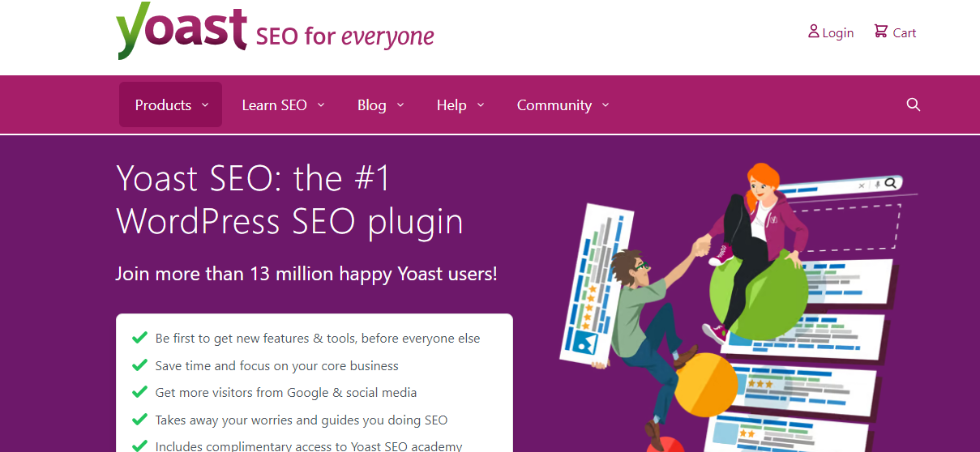Expand the Learn SEO dropdown chevron
The height and width of the screenshot is (452, 980).
click(321, 105)
